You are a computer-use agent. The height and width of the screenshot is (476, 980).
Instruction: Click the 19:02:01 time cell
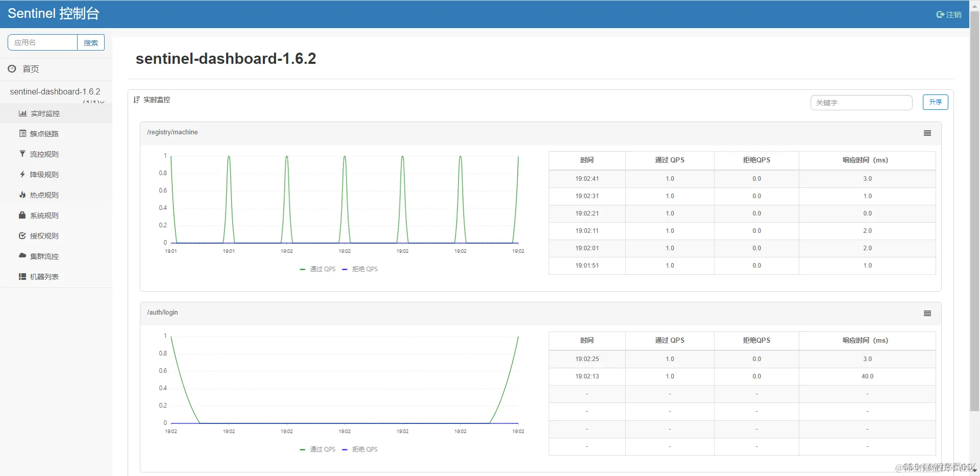click(587, 248)
